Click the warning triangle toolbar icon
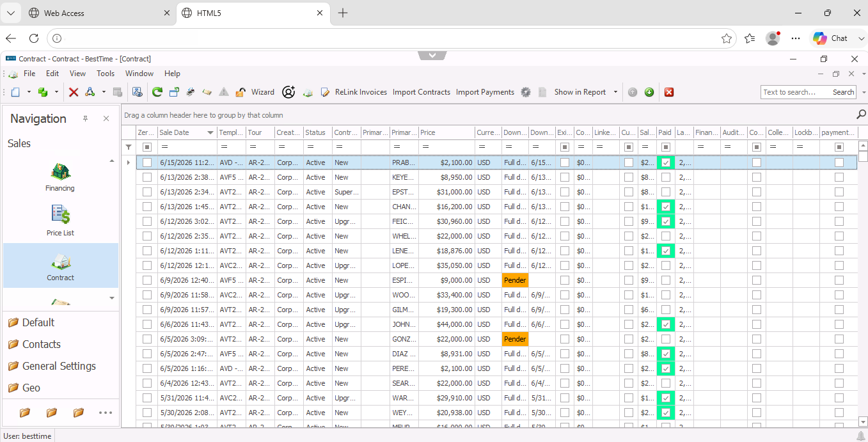 (224, 92)
